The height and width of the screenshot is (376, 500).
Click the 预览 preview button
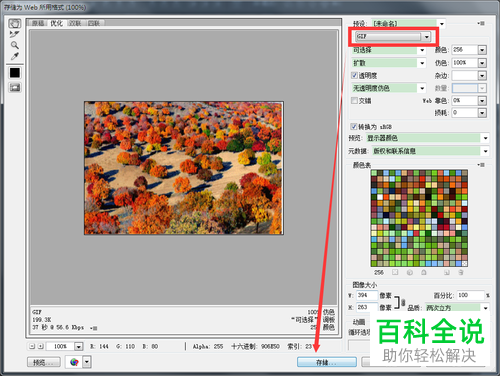tap(44, 362)
